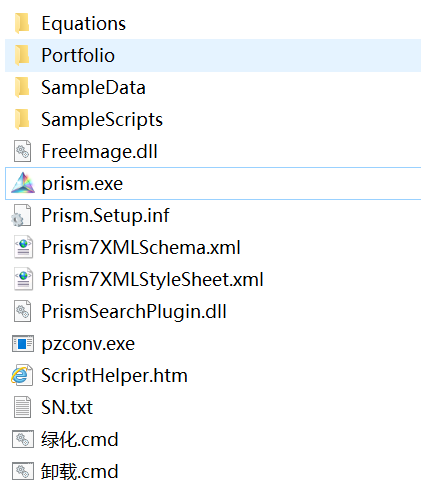The width and height of the screenshot is (421, 497).
Task: Click the ScriptHelper.htm Internet Explorer icon
Action: [22, 375]
